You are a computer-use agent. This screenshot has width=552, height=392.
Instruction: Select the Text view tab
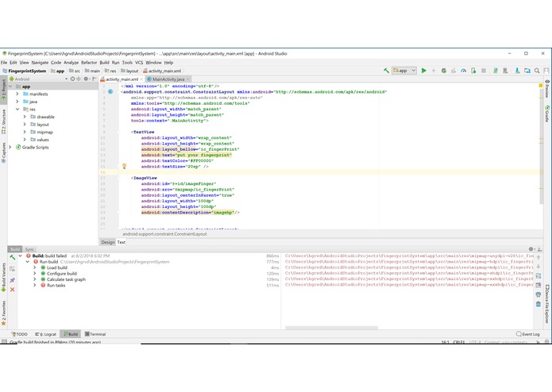pyautogui.click(x=121, y=242)
